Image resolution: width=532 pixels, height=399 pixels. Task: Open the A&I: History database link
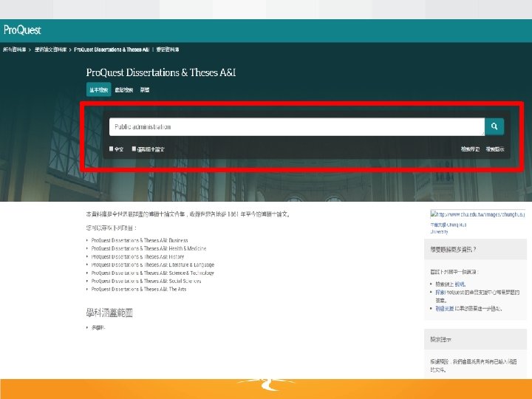137,256
